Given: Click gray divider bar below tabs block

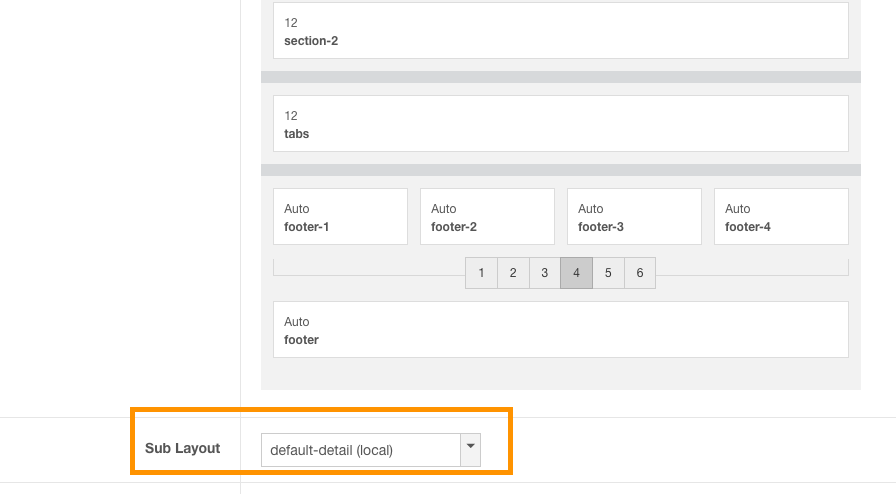Looking at the screenshot, I should [560, 170].
